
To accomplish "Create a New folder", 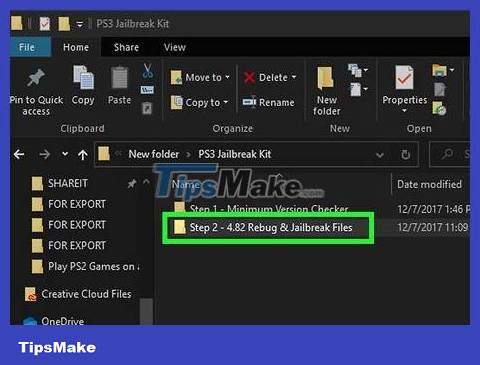I will point(326,91).
